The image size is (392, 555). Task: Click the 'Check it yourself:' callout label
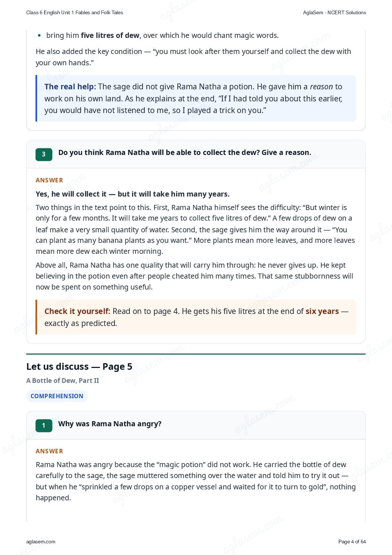point(77,311)
